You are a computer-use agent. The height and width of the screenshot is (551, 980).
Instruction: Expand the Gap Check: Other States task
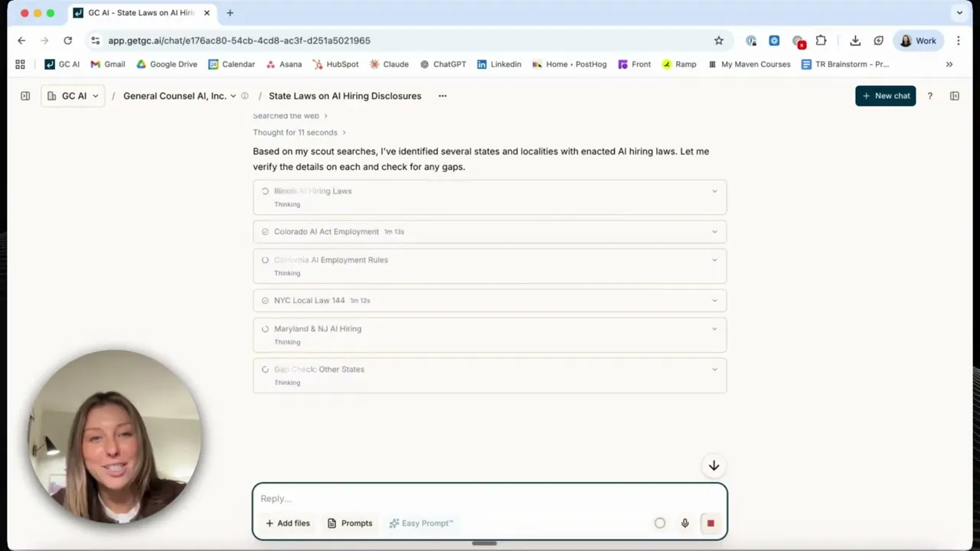tap(490, 376)
